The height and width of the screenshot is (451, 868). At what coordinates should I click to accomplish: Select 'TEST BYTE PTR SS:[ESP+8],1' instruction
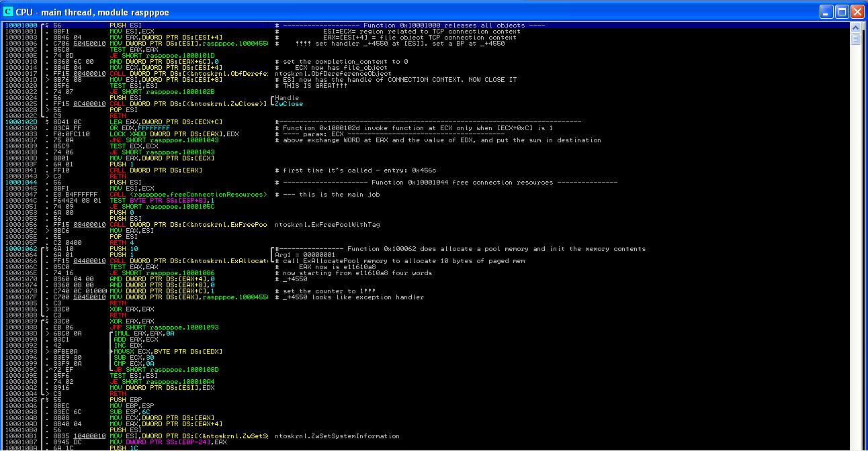pos(162,201)
